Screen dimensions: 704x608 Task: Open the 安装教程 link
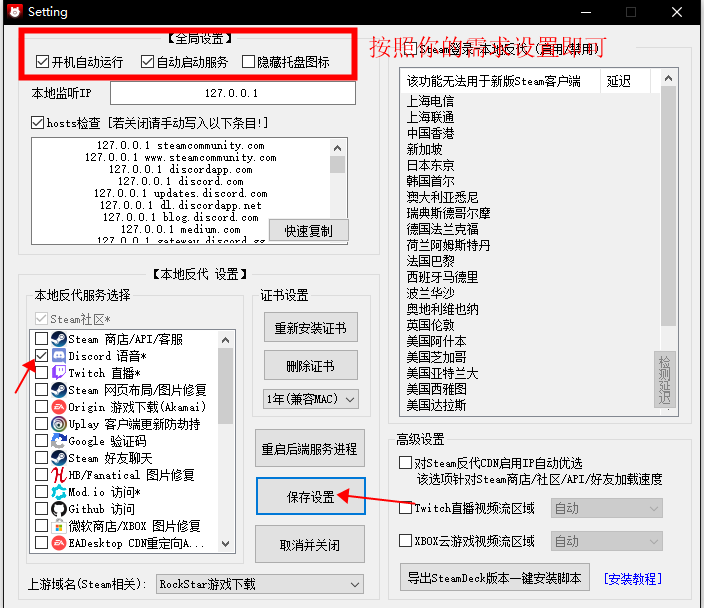633,578
